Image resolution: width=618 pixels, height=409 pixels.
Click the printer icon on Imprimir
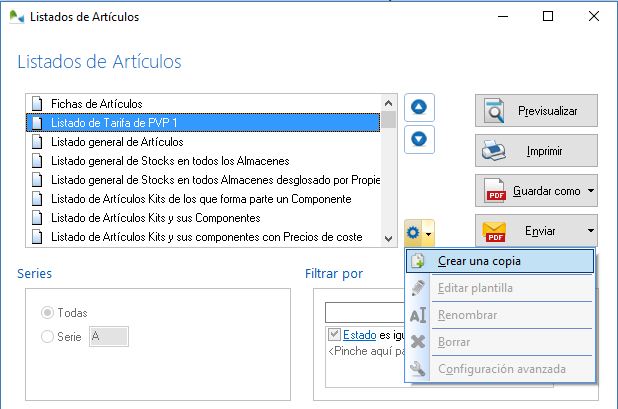click(493, 151)
